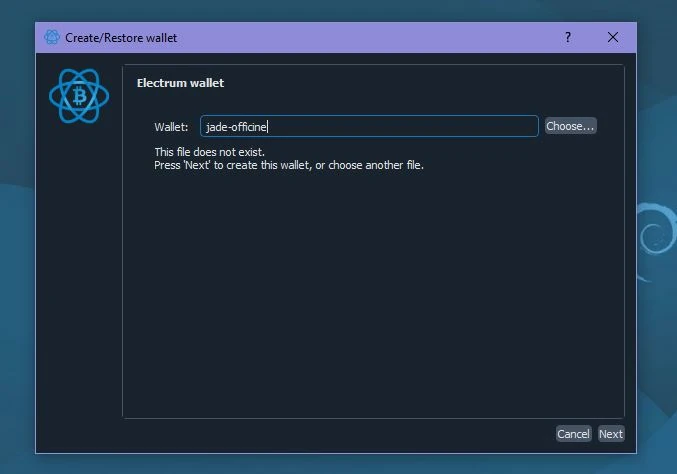677x474 pixels.
Task: Click the Next button
Action: [610, 434]
